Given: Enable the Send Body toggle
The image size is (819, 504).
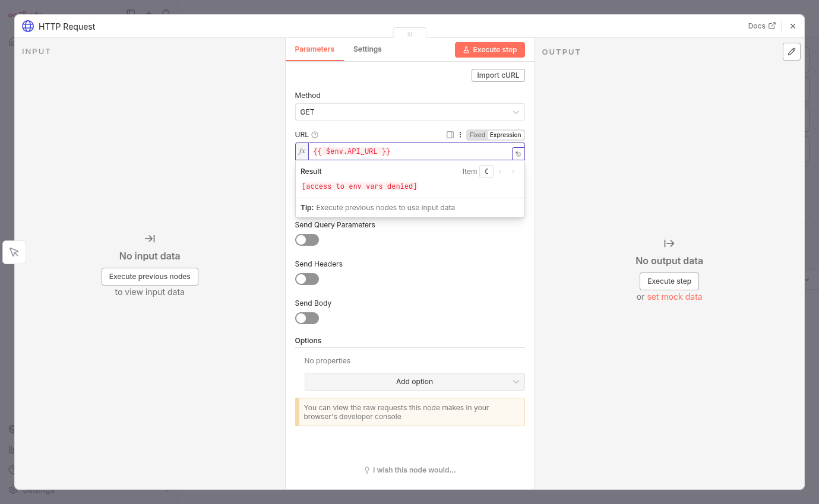Looking at the screenshot, I should point(307,318).
